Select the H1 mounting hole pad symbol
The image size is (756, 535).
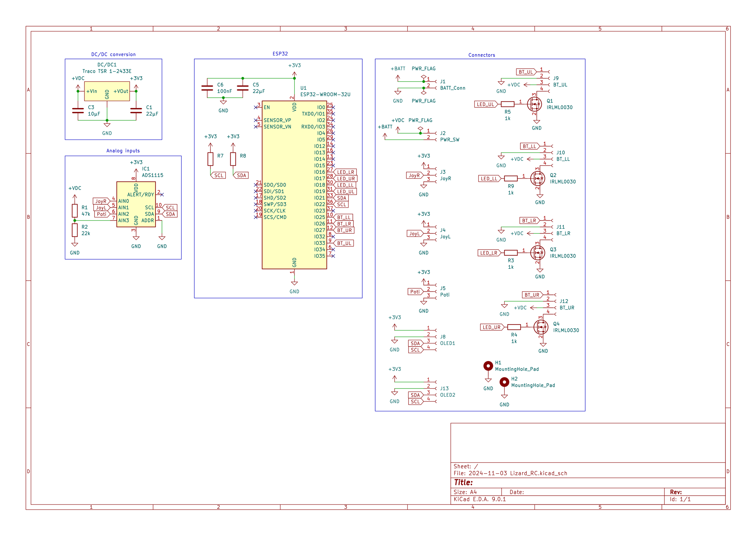click(488, 366)
